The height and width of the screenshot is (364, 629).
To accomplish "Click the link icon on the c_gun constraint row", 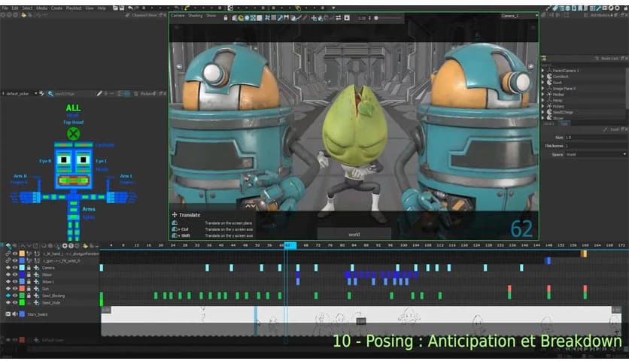I will tap(8, 260).
